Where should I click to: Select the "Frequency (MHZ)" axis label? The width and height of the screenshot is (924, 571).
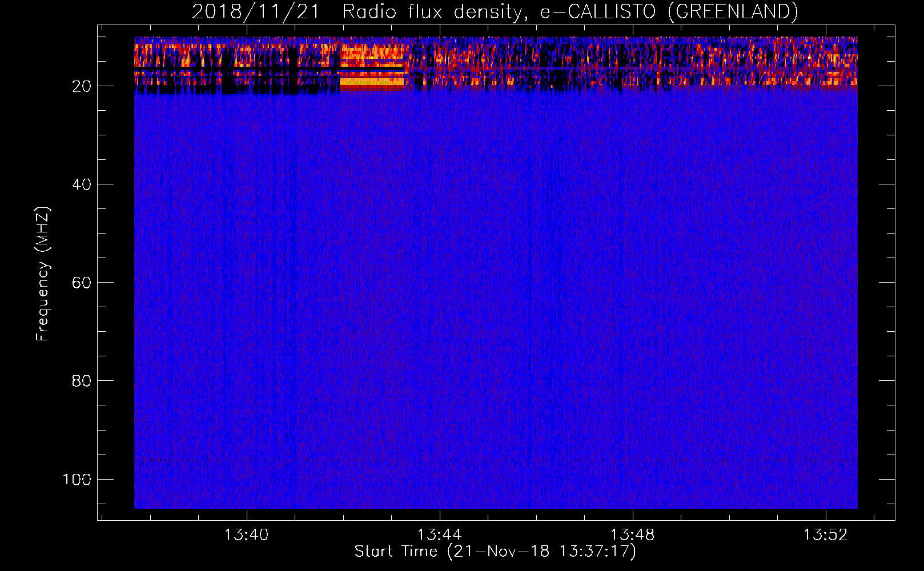pos(43,274)
